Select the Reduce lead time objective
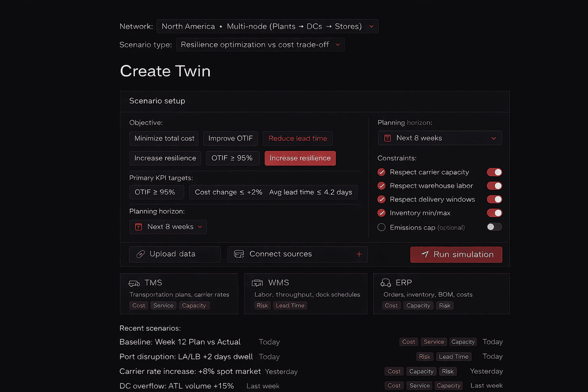This screenshot has width=588, height=392. [297, 138]
